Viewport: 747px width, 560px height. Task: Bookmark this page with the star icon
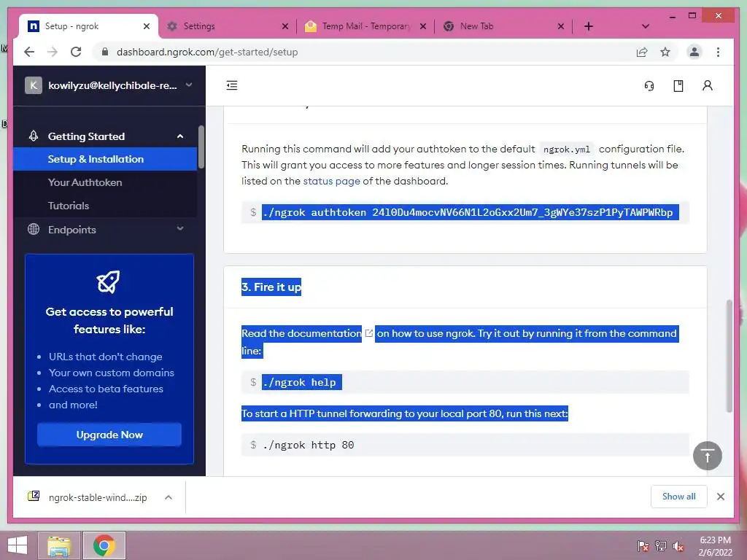pos(665,52)
